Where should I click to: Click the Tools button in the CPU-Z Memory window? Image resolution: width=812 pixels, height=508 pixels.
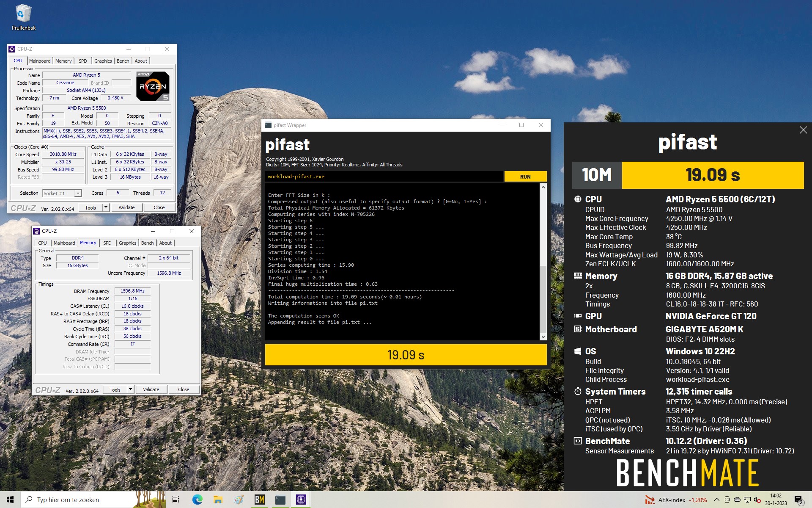coord(115,389)
